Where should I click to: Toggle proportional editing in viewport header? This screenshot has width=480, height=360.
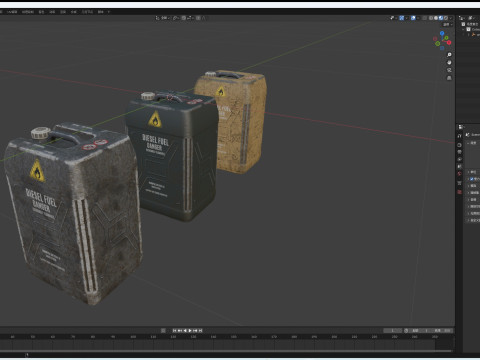coord(198,18)
